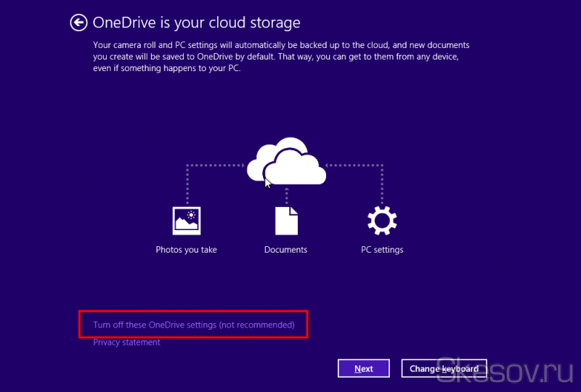Click the dotted line above the Photos icon

tap(187, 185)
